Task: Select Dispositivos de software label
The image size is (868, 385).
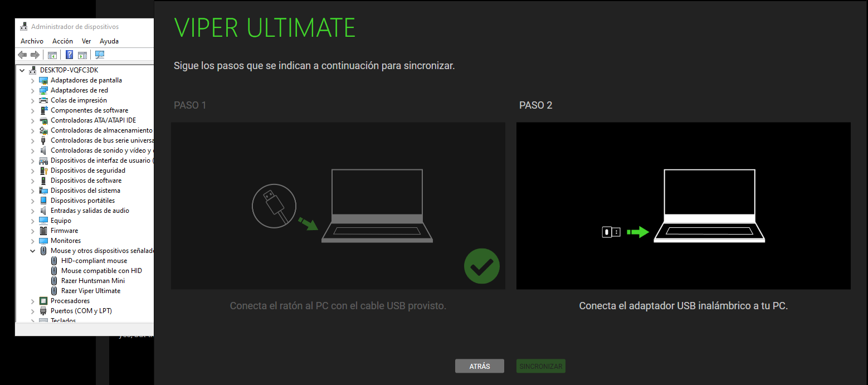Action: (x=86, y=181)
